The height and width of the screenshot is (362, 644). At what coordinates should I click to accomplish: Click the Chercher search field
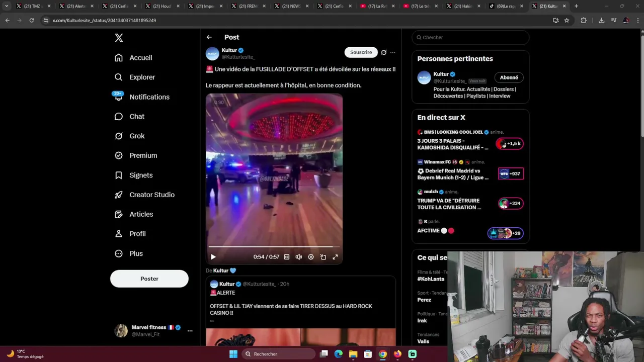[470, 37]
